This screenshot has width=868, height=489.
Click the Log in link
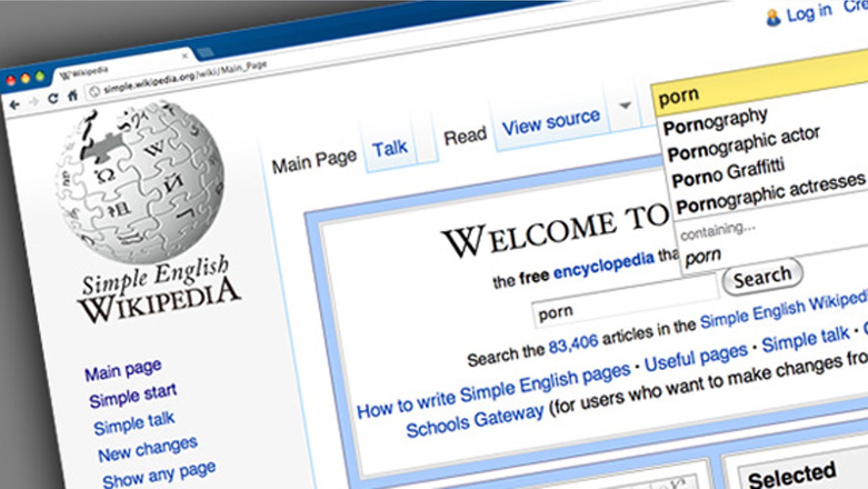pyautogui.click(x=809, y=13)
